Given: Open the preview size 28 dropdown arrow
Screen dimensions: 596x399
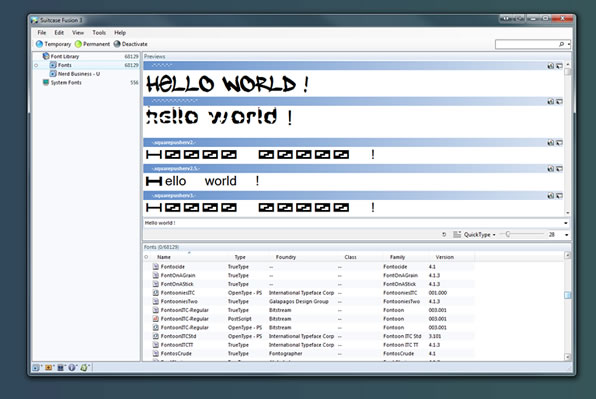Looking at the screenshot, I should pos(566,235).
